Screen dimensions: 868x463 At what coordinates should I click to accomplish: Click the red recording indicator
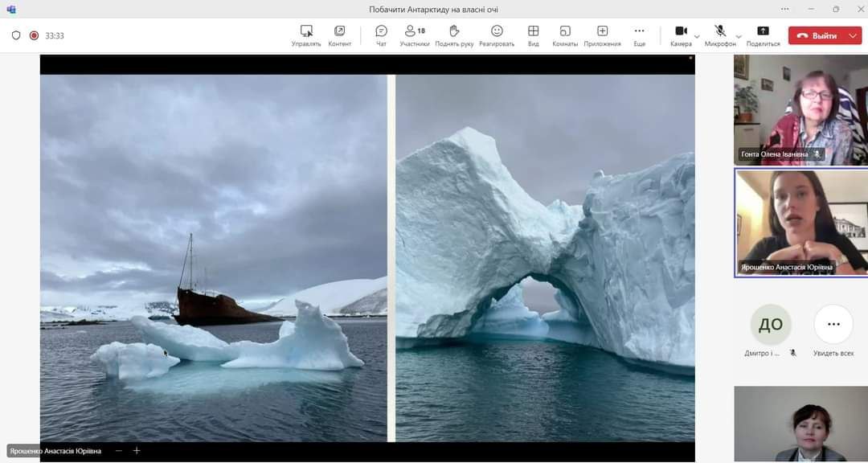(x=34, y=35)
